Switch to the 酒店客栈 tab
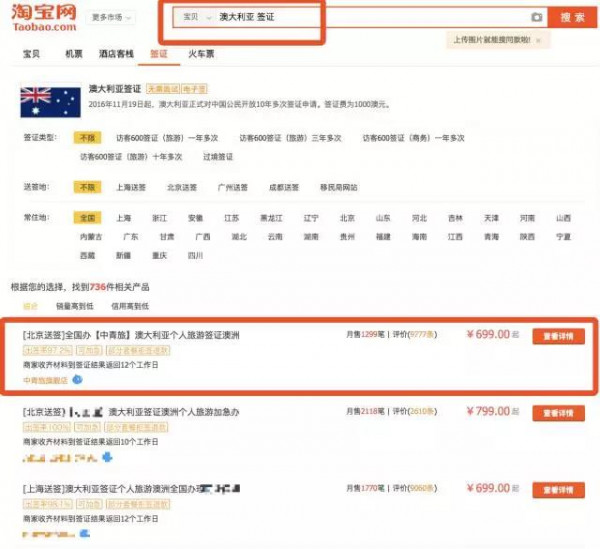Viewport: 600px width, 549px height. (116, 54)
